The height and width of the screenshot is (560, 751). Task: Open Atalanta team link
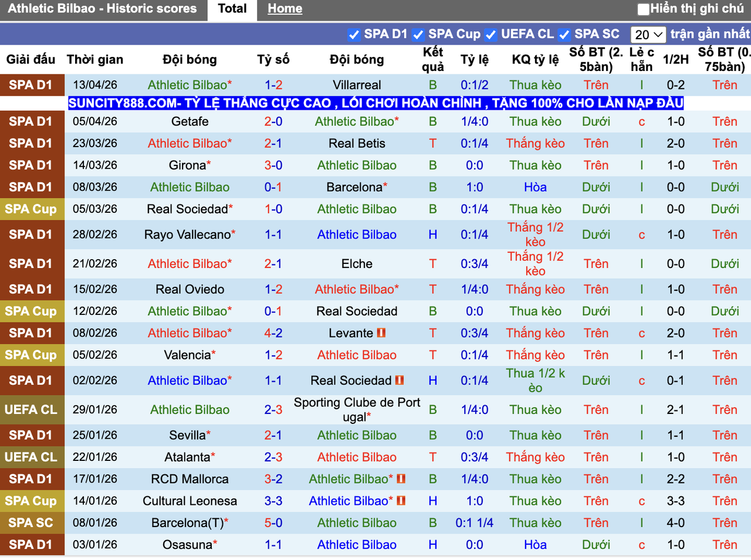coord(187,457)
